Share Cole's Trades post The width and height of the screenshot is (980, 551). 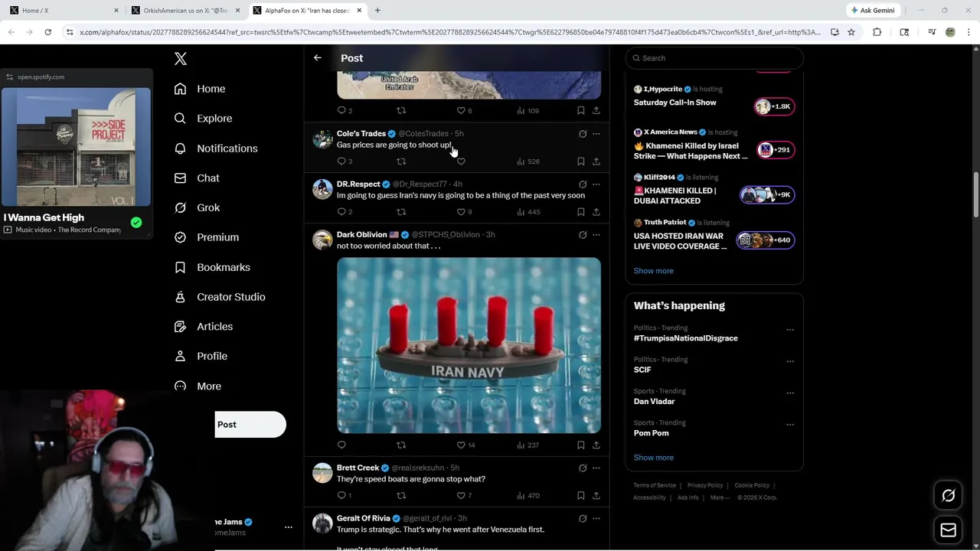coord(596,161)
